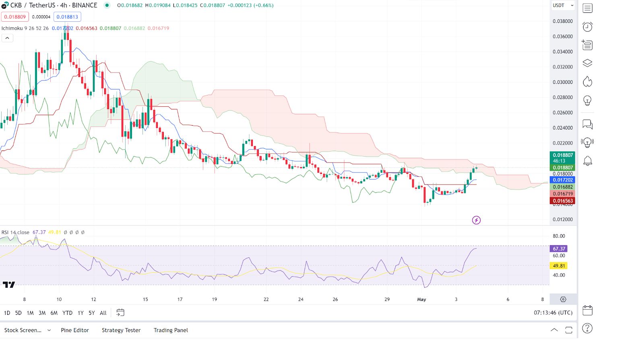The image size is (644, 341).
Task: Click the yellow 49.81 RSI average label
Action: click(559, 266)
